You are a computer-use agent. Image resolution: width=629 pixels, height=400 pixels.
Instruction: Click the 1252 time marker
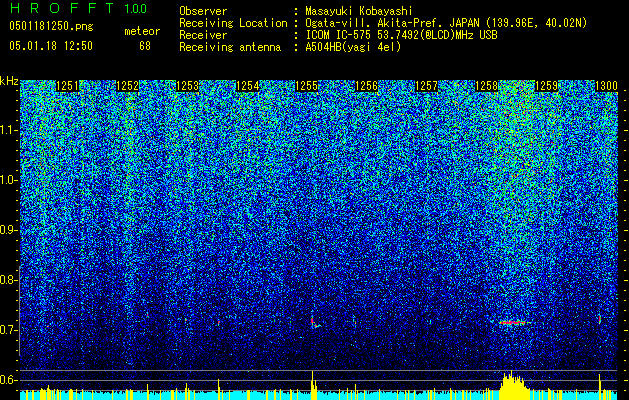tap(128, 86)
